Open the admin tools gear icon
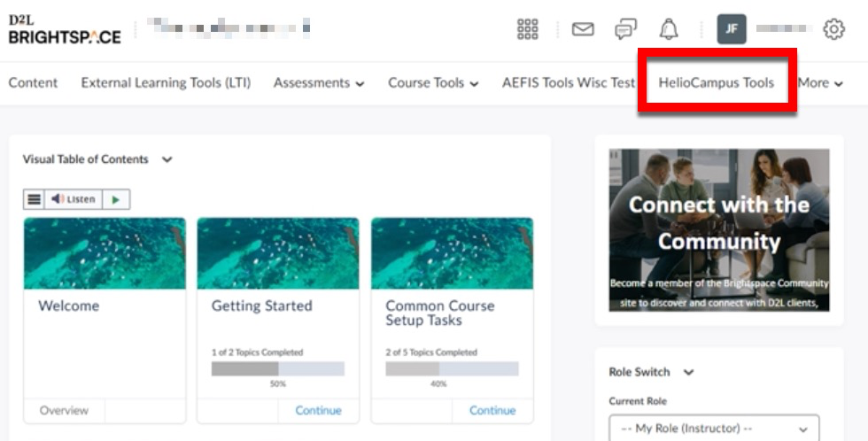868x441 pixels. click(833, 29)
